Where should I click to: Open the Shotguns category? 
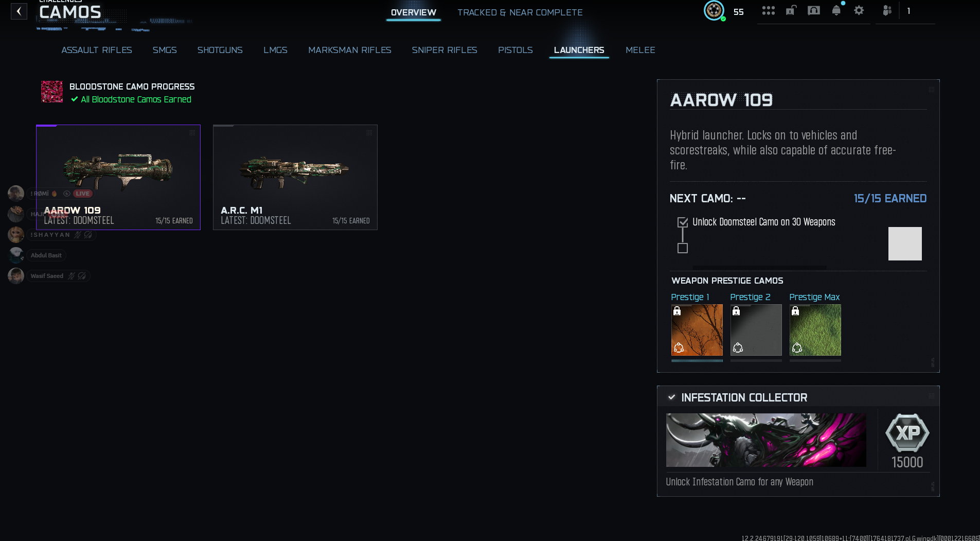220,50
